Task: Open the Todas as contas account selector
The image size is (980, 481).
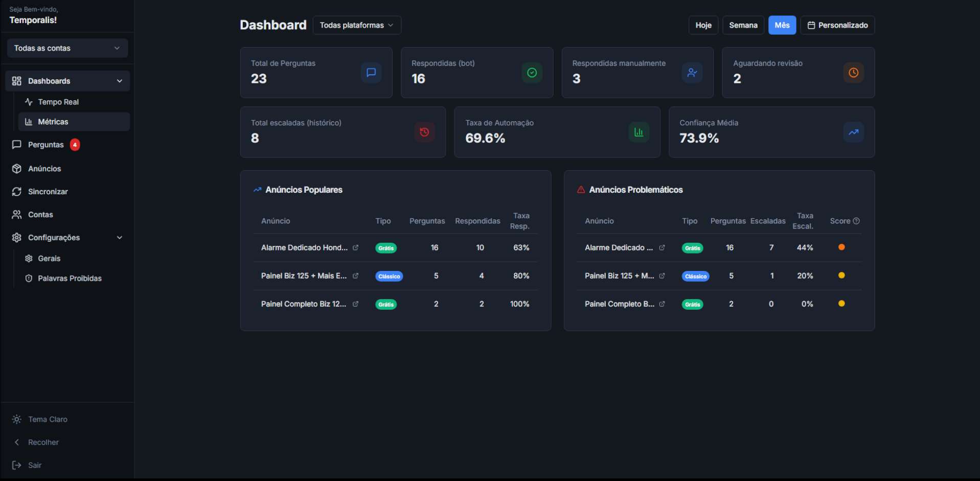Action: pyautogui.click(x=67, y=48)
